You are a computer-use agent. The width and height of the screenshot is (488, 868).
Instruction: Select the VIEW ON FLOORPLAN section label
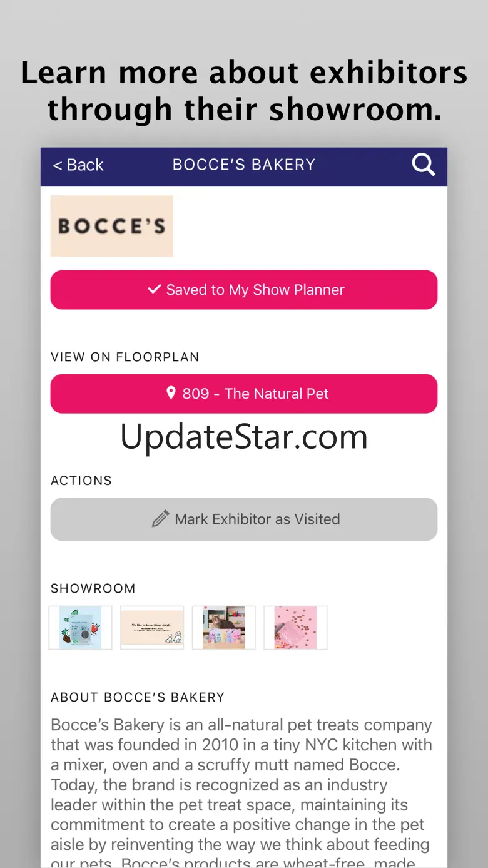click(x=125, y=357)
